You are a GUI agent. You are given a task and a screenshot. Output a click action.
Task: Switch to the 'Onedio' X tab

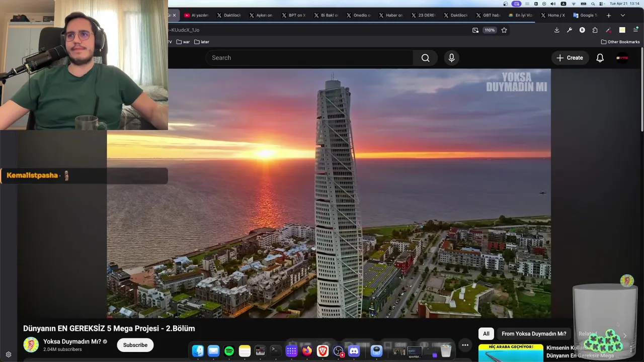click(358, 15)
